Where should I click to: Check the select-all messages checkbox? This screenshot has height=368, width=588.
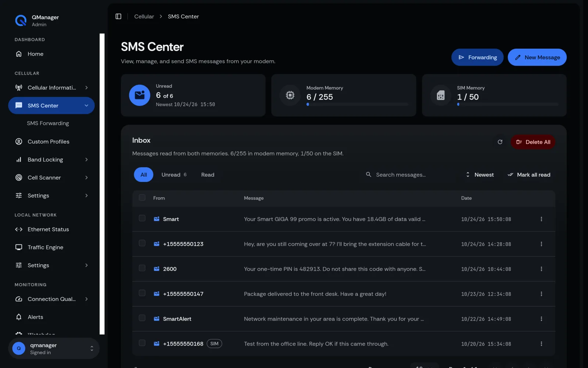point(142,198)
